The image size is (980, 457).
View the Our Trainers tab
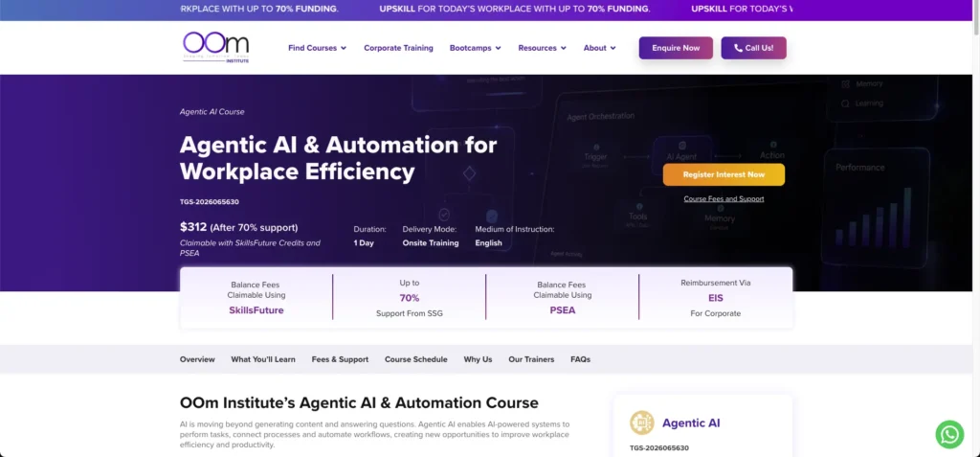pos(531,359)
